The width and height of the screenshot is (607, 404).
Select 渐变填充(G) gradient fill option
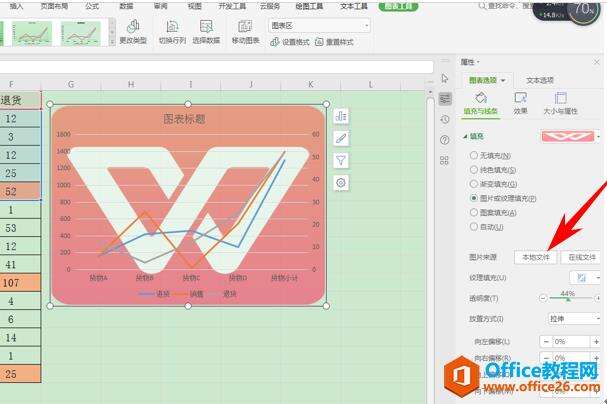[x=473, y=184]
